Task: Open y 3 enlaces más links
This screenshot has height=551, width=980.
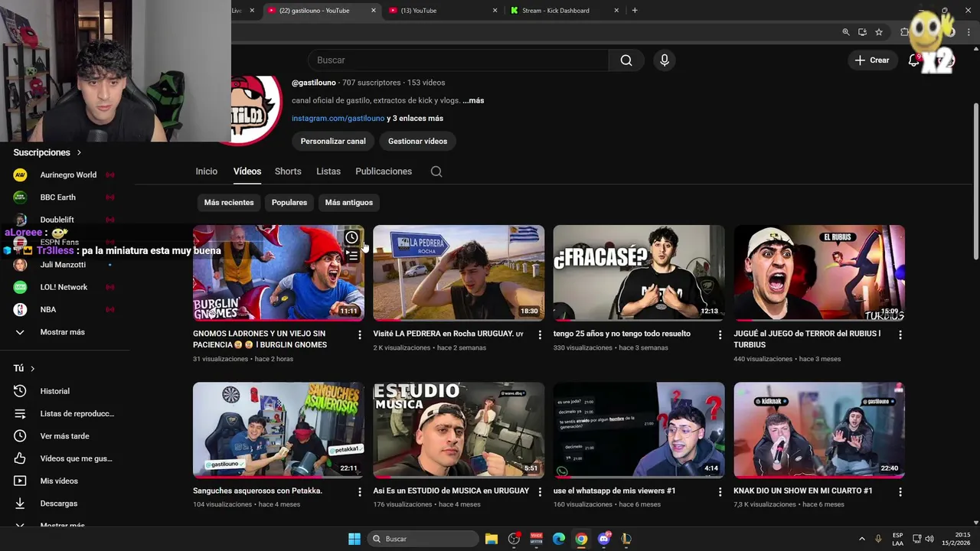Action: [x=415, y=119]
